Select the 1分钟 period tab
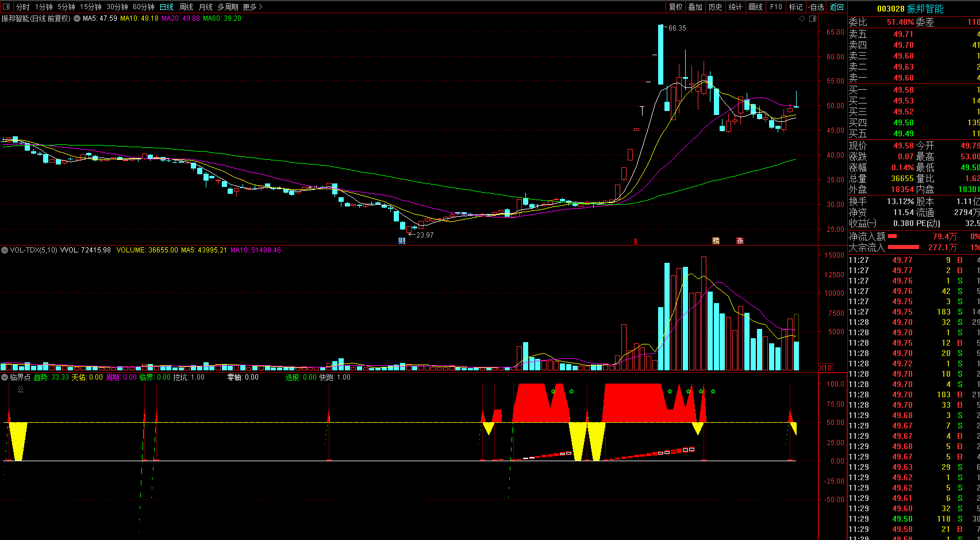Screen dimensions: 980x540 click(44, 7)
